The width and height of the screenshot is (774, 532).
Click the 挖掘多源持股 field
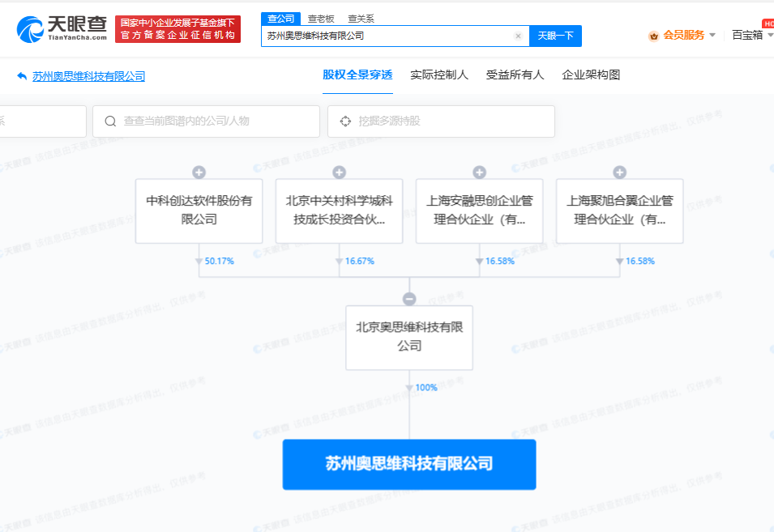click(x=441, y=121)
